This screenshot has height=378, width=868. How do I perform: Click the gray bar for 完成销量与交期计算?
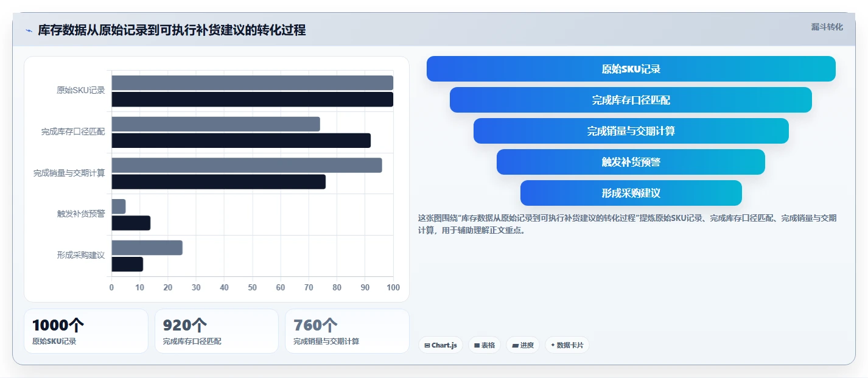tap(247, 165)
